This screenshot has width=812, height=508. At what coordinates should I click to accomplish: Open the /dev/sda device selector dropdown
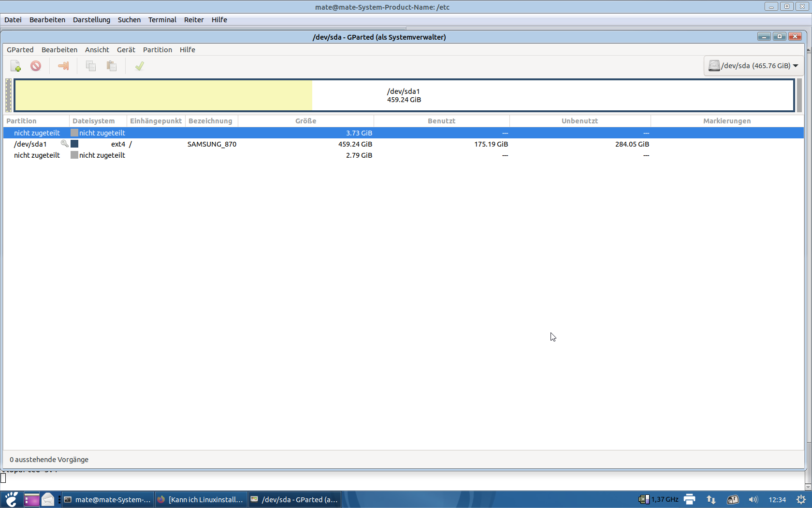click(x=753, y=66)
